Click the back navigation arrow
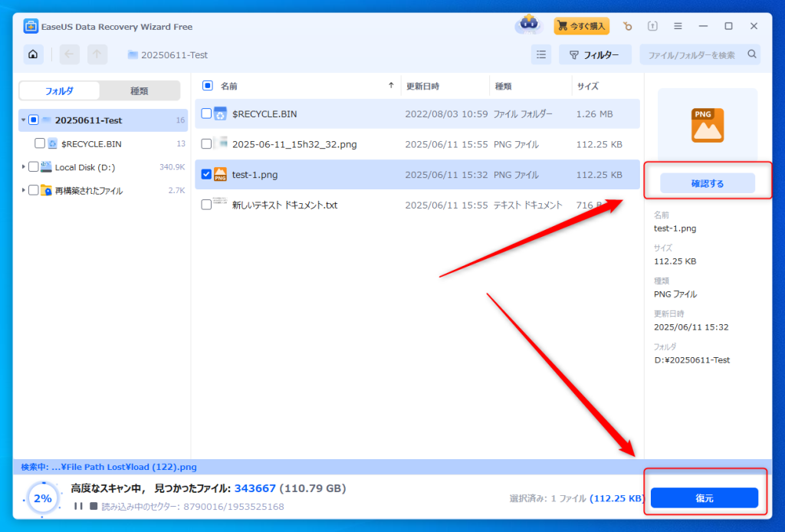The height and width of the screenshot is (532, 785). point(69,54)
